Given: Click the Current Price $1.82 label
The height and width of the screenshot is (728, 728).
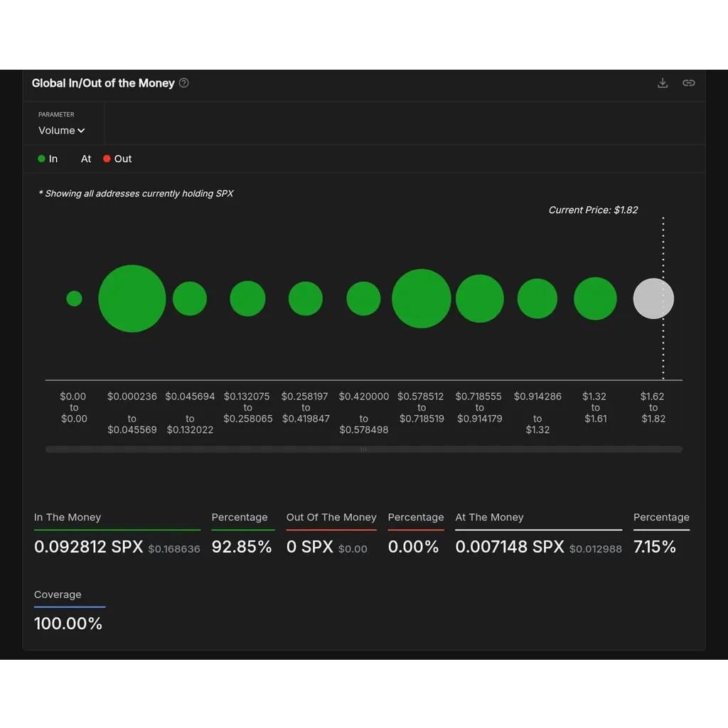Looking at the screenshot, I should coord(593,210).
